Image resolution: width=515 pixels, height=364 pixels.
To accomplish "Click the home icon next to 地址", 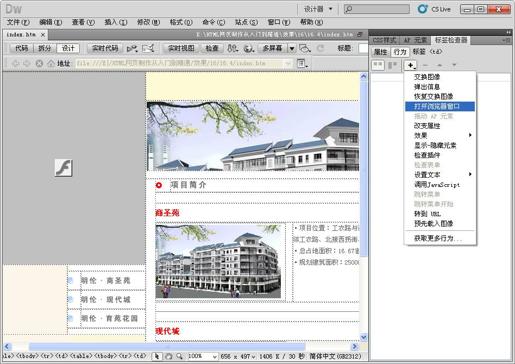I will (51, 63).
